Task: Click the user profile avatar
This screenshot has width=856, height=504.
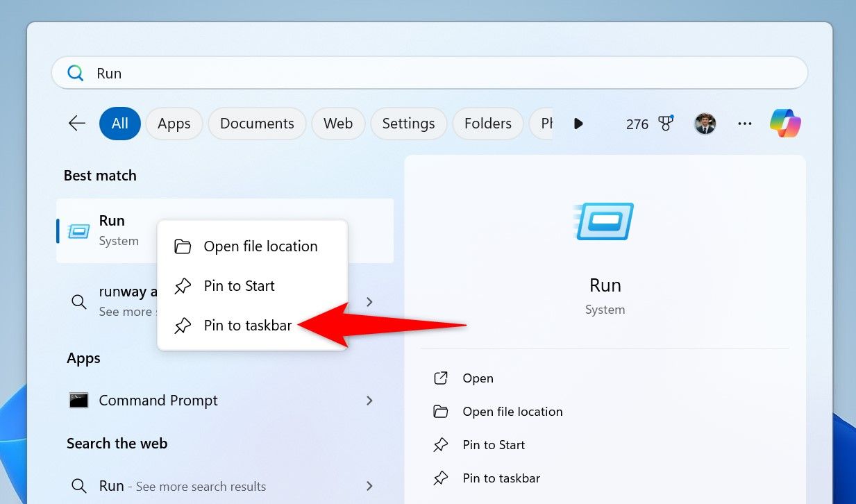Action: [x=705, y=124]
